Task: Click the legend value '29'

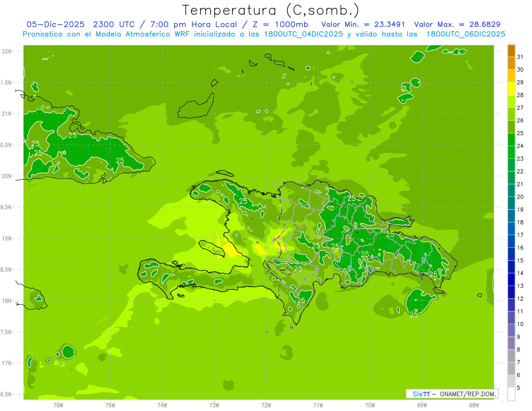Action: click(x=520, y=82)
